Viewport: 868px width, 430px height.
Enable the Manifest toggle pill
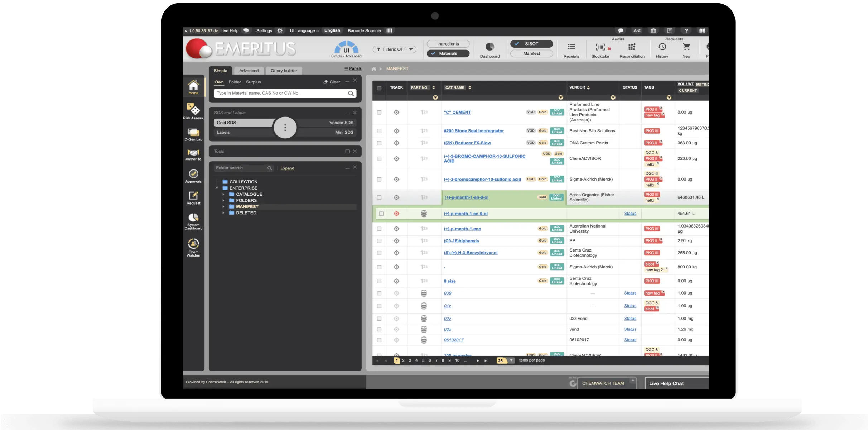[531, 53]
